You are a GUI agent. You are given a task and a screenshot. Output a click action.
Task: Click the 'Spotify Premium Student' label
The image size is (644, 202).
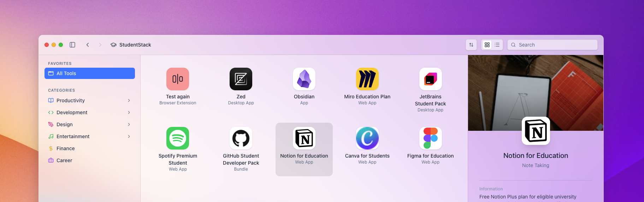(178, 159)
